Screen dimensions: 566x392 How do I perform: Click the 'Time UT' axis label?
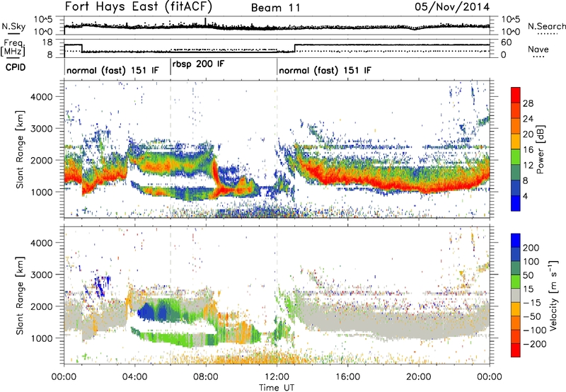[x=277, y=387]
